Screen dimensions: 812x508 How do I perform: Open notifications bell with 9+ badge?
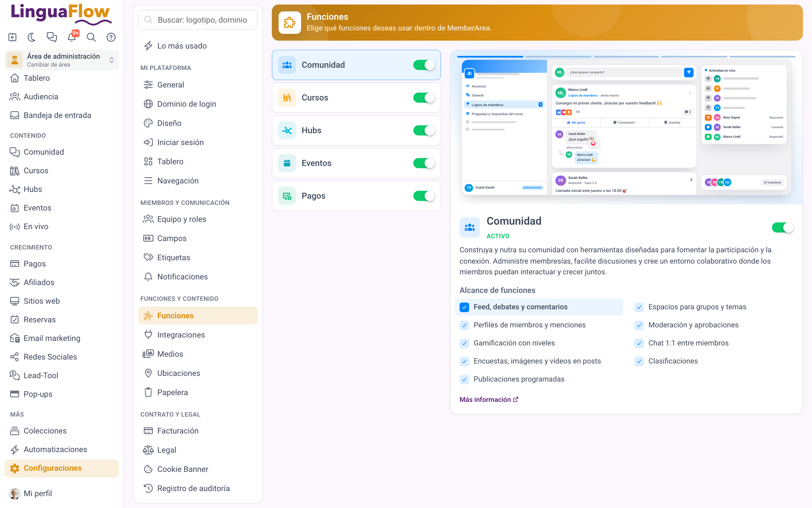(72, 37)
